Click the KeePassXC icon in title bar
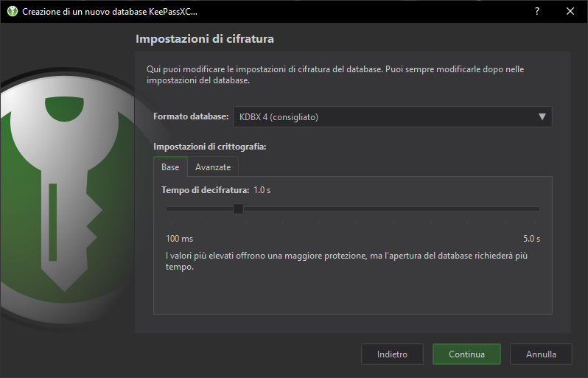 tap(12, 12)
